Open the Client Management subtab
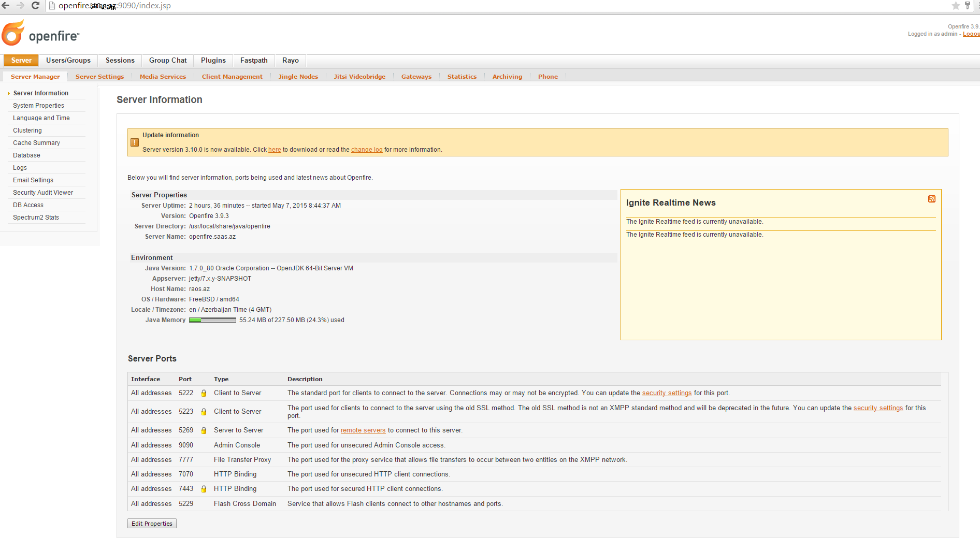The height and width of the screenshot is (550, 980). click(x=232, y=77)
